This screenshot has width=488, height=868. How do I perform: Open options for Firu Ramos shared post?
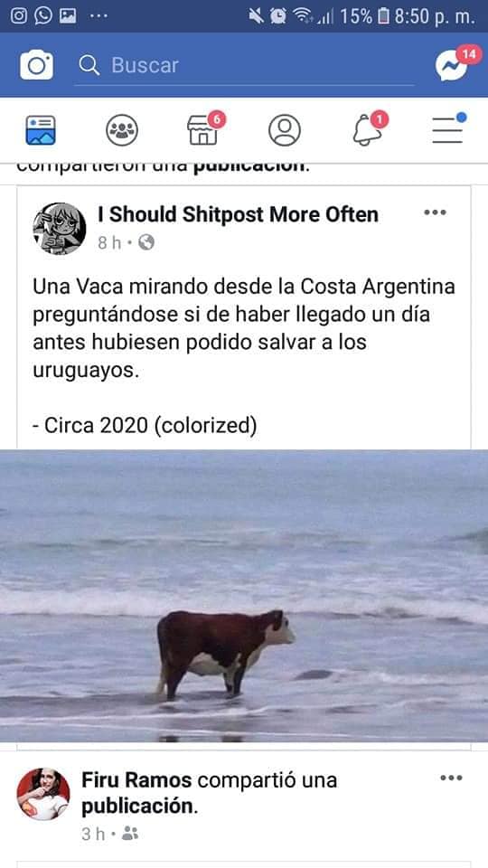click(x=452, y=778)
